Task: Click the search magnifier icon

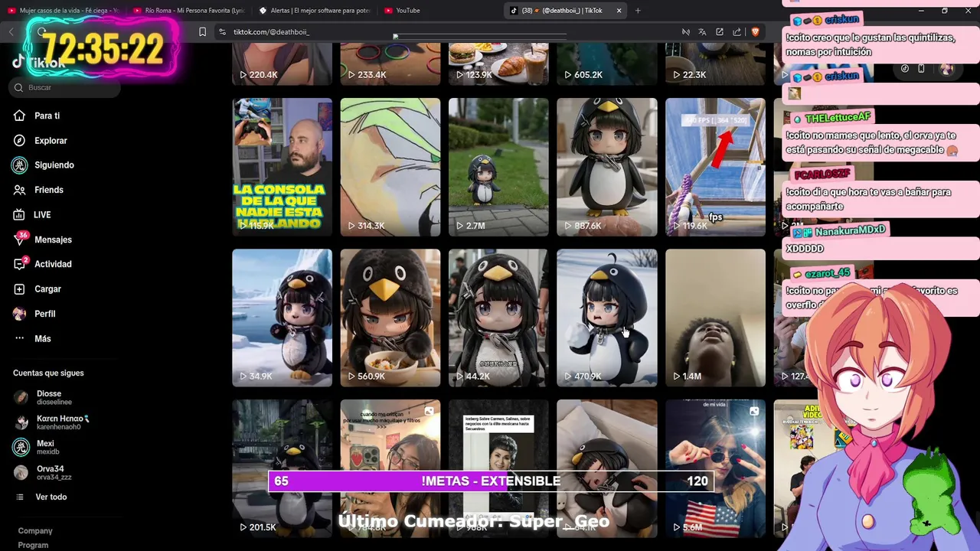Action: click(x=18, y=88)
